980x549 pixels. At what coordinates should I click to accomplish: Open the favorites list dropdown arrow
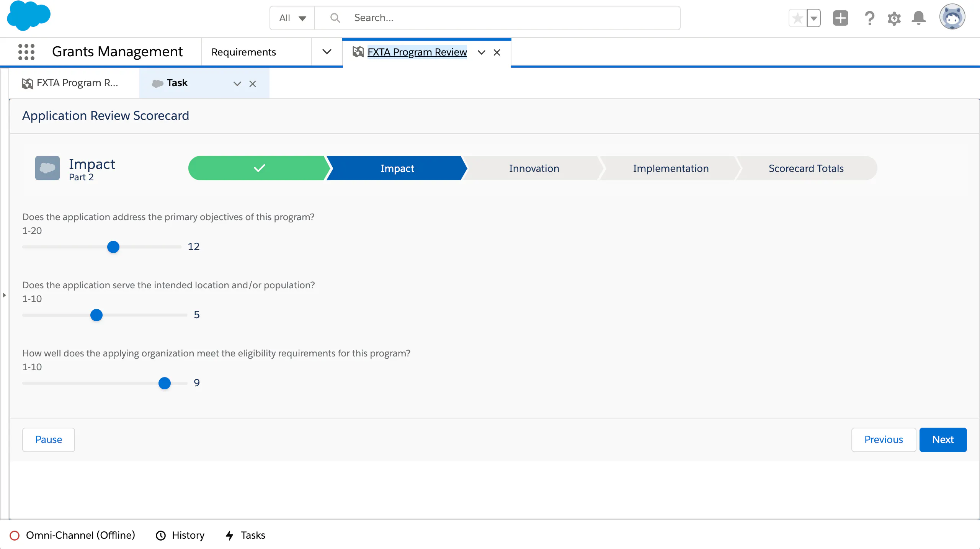[x=814, y=18]
